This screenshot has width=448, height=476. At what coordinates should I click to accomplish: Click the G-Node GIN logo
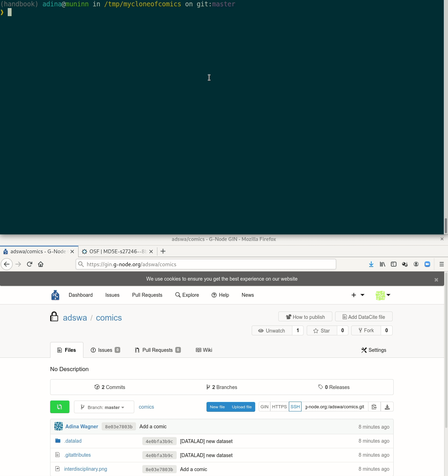[55, 295]
